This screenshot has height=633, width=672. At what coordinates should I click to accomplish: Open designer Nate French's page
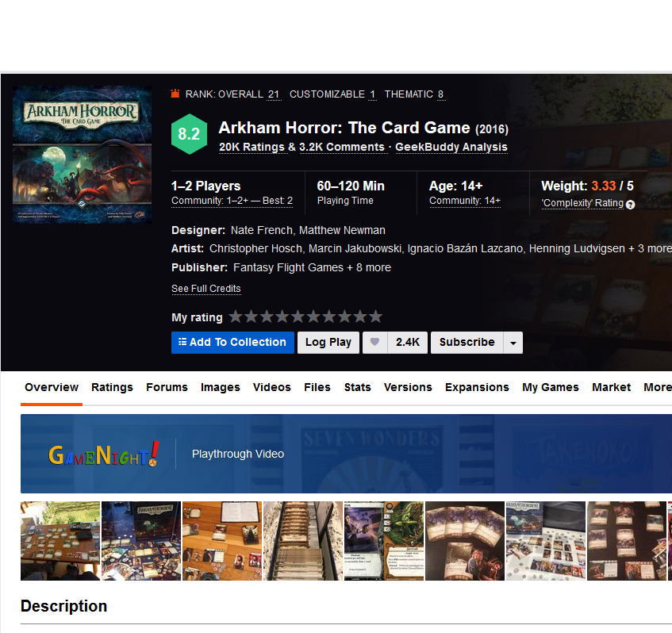pyautogui.click(x=262, y=231)
